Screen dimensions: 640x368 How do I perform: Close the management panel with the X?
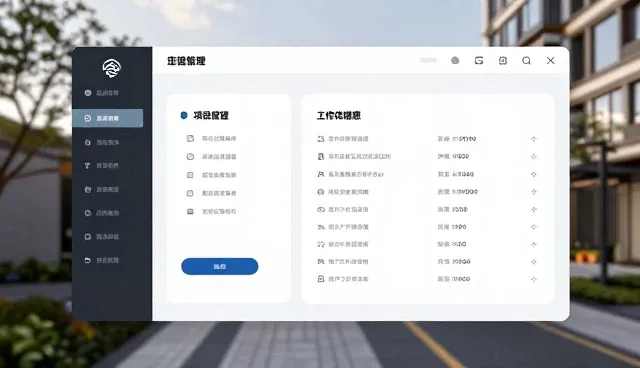[x=550, y=60]
